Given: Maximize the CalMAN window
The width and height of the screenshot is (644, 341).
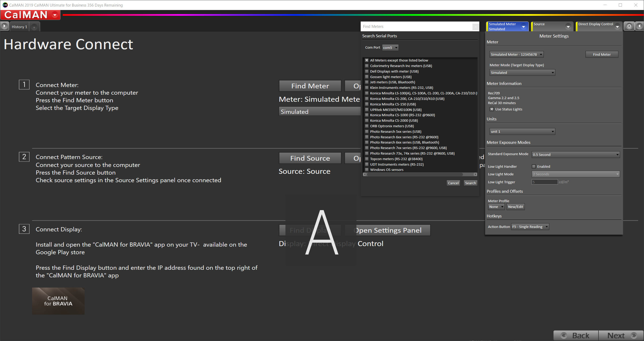Looking at the screenshot, I should [620, 5].
